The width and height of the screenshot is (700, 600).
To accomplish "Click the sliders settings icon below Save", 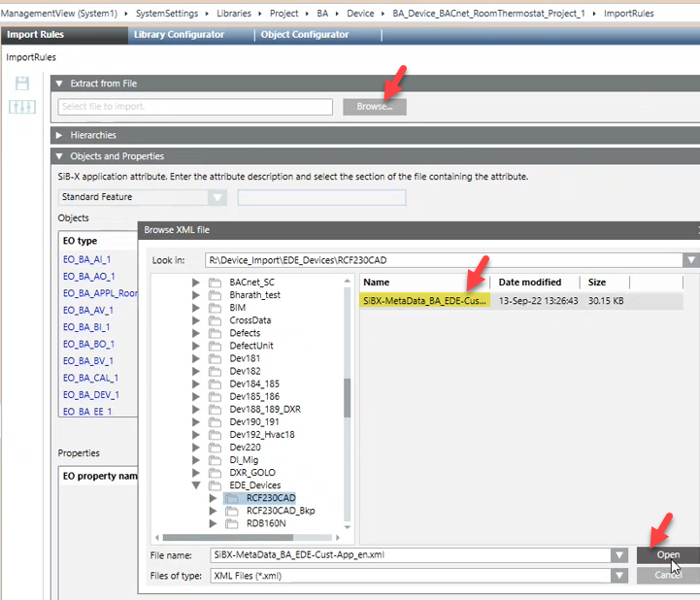I will [22, 107].
